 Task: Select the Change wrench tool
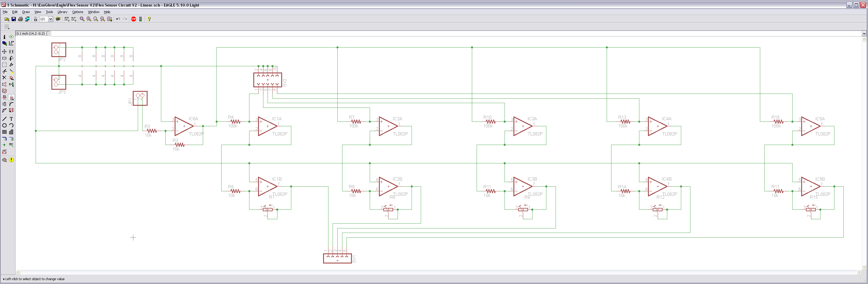(x=11, y=65)
